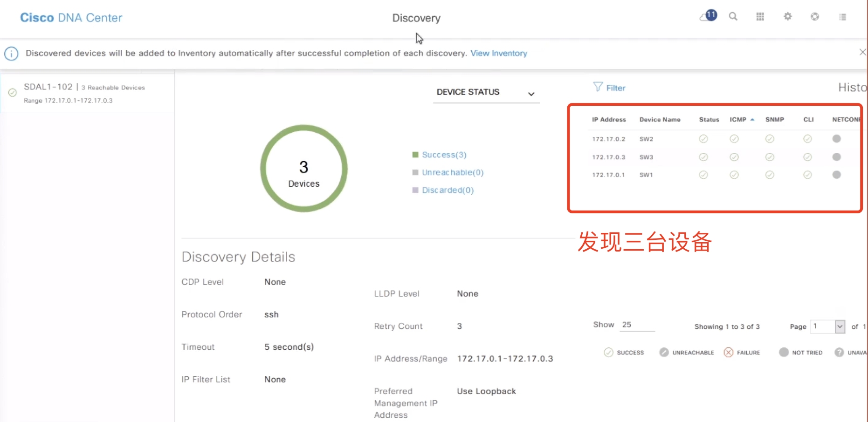Click device name SW1
The image size is (868, 422).
[647, 175]
